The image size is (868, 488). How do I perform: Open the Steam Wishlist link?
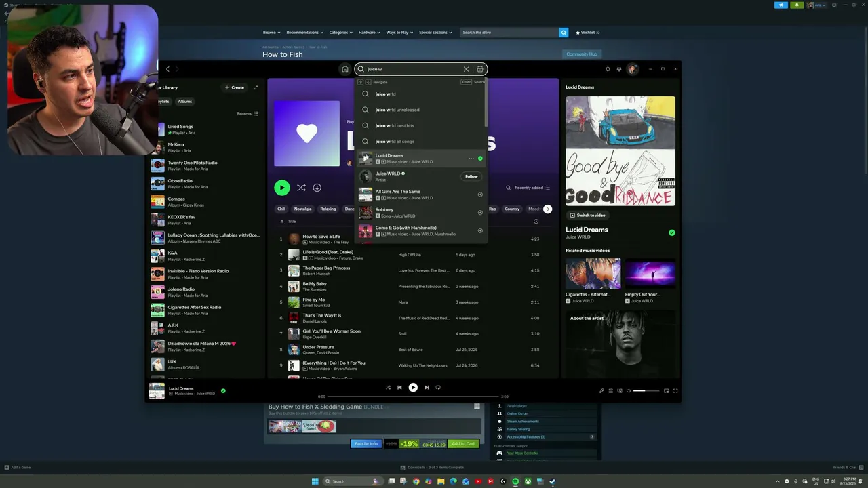point(587,33)
